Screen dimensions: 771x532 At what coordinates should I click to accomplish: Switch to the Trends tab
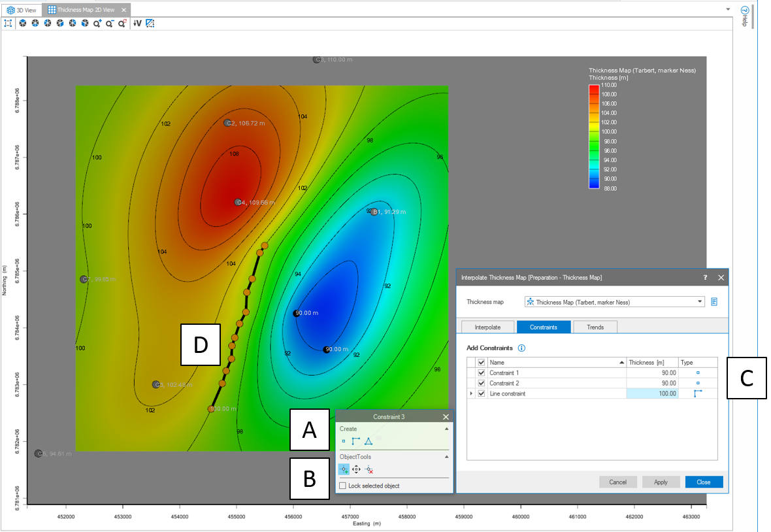[595, 327]
